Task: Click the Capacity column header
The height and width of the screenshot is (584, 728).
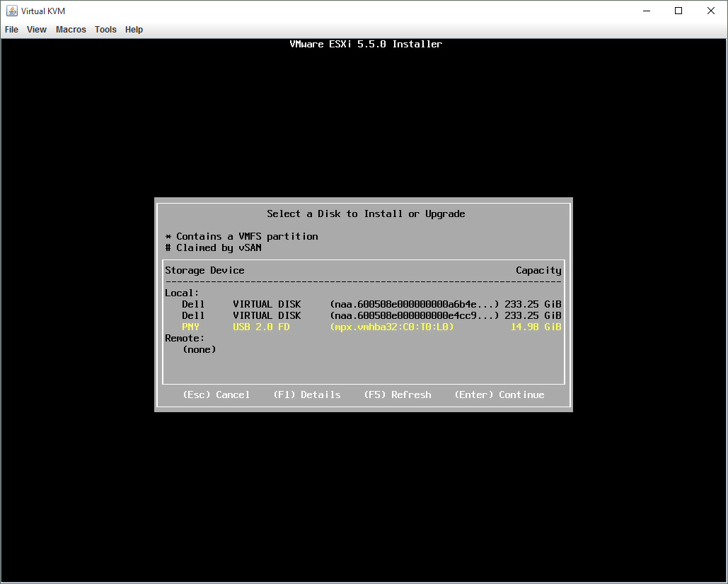Action: click(x=538, y=270)
